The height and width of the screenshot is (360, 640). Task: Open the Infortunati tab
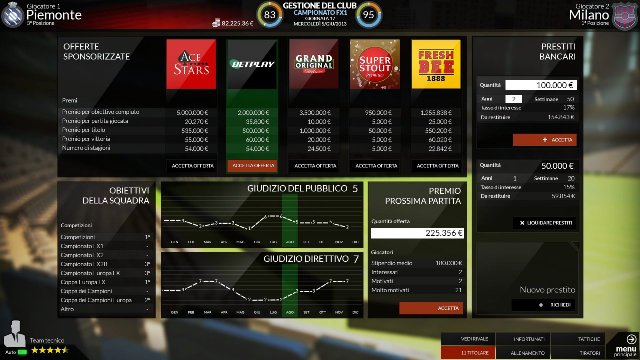point(523,339)
